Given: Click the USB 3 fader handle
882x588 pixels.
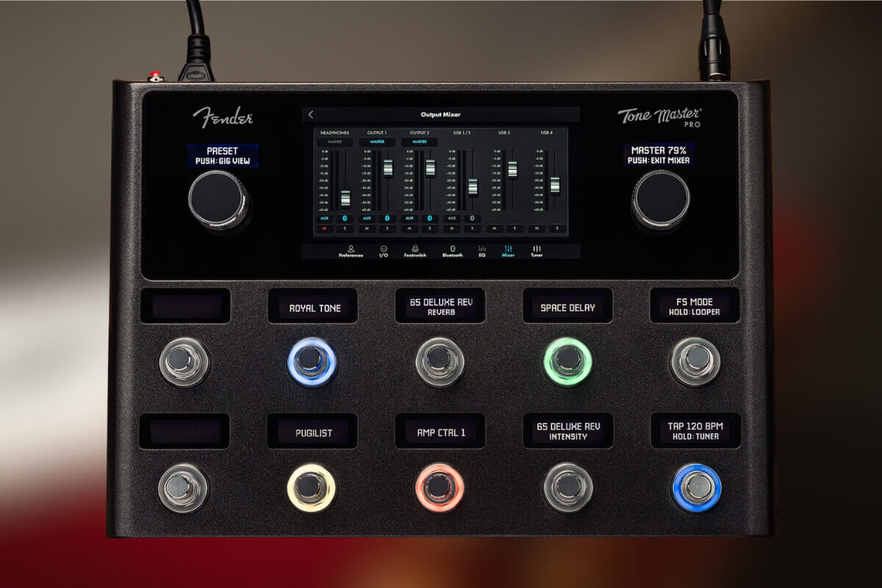Looking at the screenshot, I should 512,169.
